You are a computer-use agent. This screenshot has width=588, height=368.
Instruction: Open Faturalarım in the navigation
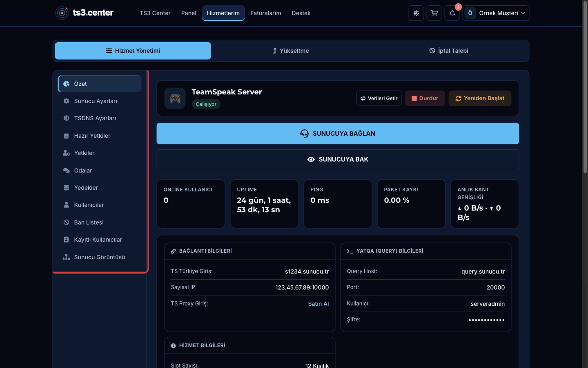tap(266, 13)
